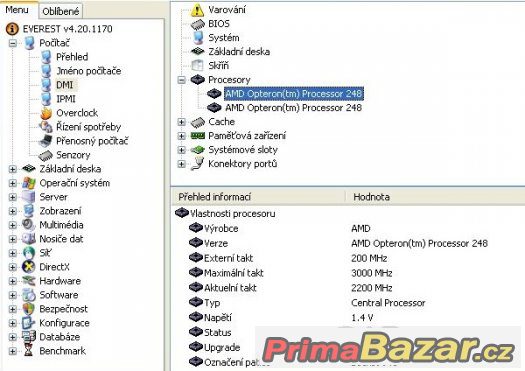Select the Počítač computer icon
Image resolution: width=525 pixels, height=371 pixels.
pyautogui.click(x=29, y=43)
